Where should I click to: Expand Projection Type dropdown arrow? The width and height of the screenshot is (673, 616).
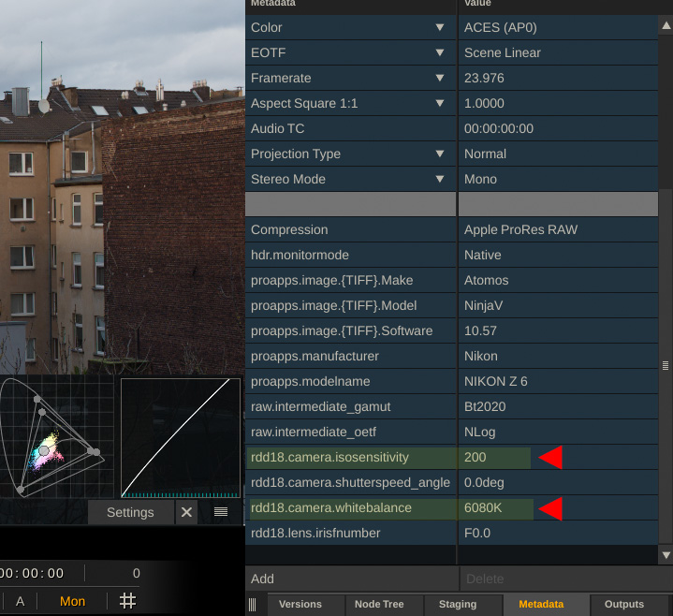[440, 154]
